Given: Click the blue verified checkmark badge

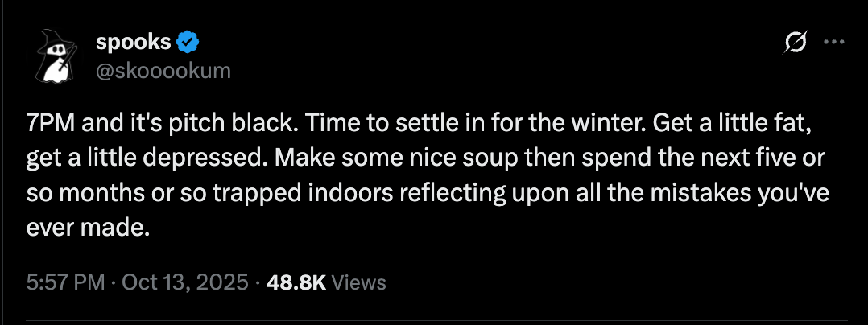Looking at the screenshot, I should click(188, 42).
